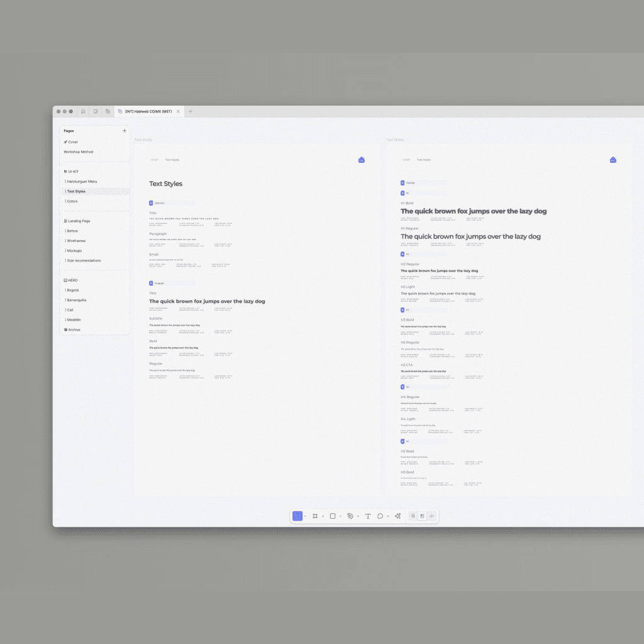
Task: Select the large Text Styles heading on canvas
Action: [165, 184]
